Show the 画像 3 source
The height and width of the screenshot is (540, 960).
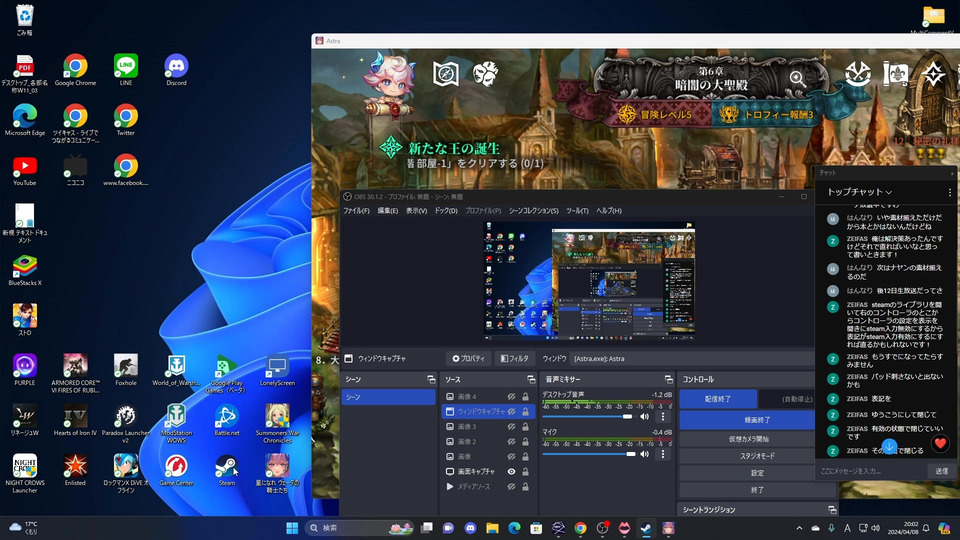coord(511,427)
